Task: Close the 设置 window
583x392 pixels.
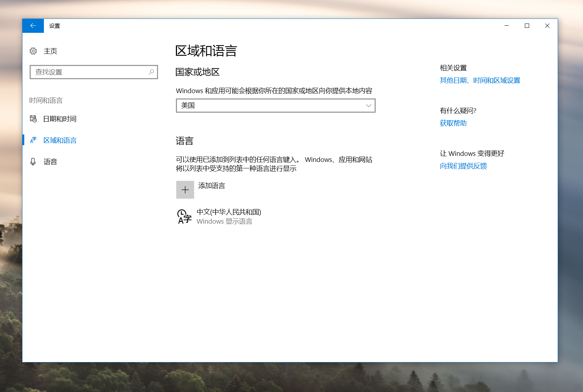Action: point(547,26)
